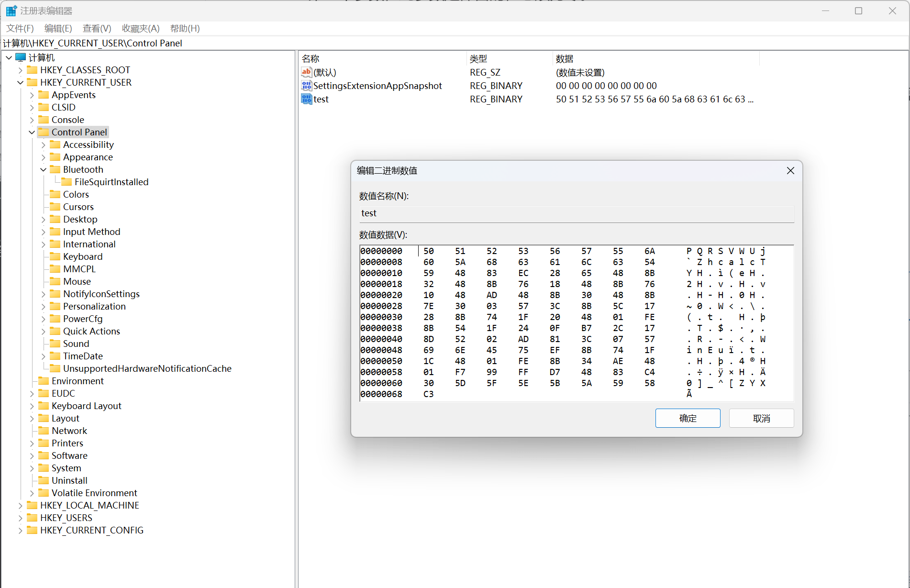Expand the HKEY_CLASSES_ROOT key
The height and width of the screenshot is (588, 910).
pyautogui.click(x=20, y=70)
